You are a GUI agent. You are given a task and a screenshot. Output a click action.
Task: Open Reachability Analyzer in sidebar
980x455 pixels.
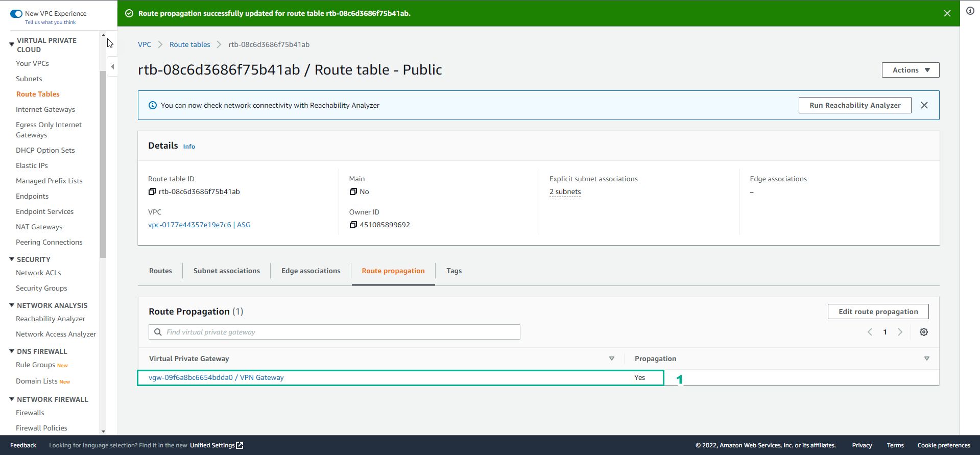(51, 319)
